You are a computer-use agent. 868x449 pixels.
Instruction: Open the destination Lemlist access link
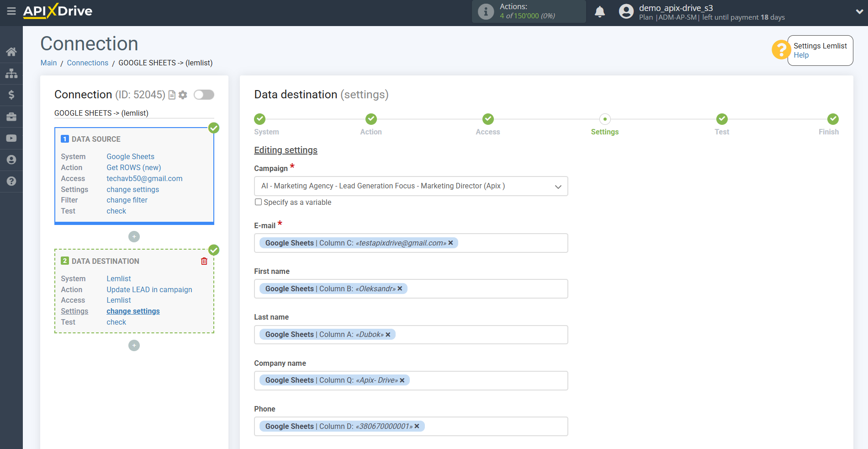coord(119,300)
